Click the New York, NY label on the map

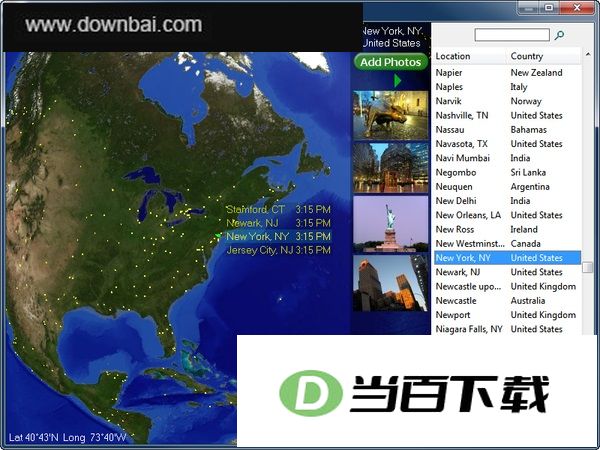click(x=258, y=236)
